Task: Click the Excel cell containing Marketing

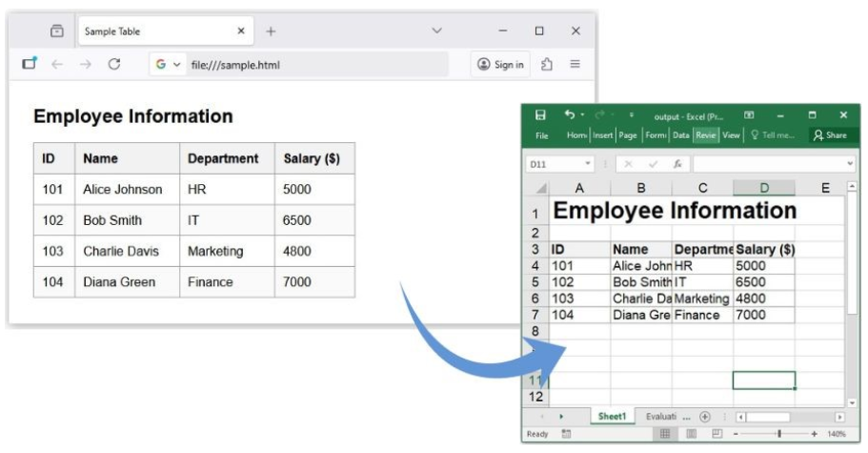Action: pos(702,299)
